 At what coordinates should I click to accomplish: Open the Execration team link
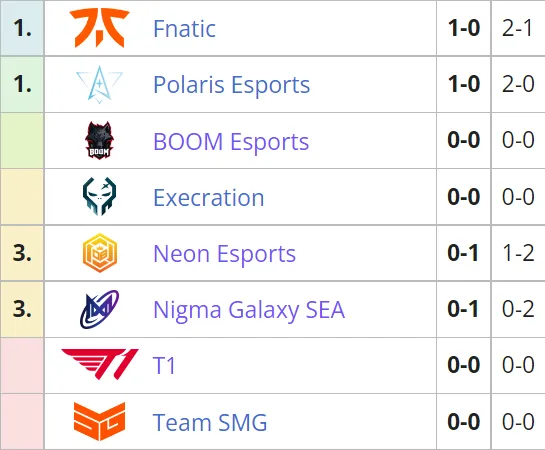coord(209,197)
